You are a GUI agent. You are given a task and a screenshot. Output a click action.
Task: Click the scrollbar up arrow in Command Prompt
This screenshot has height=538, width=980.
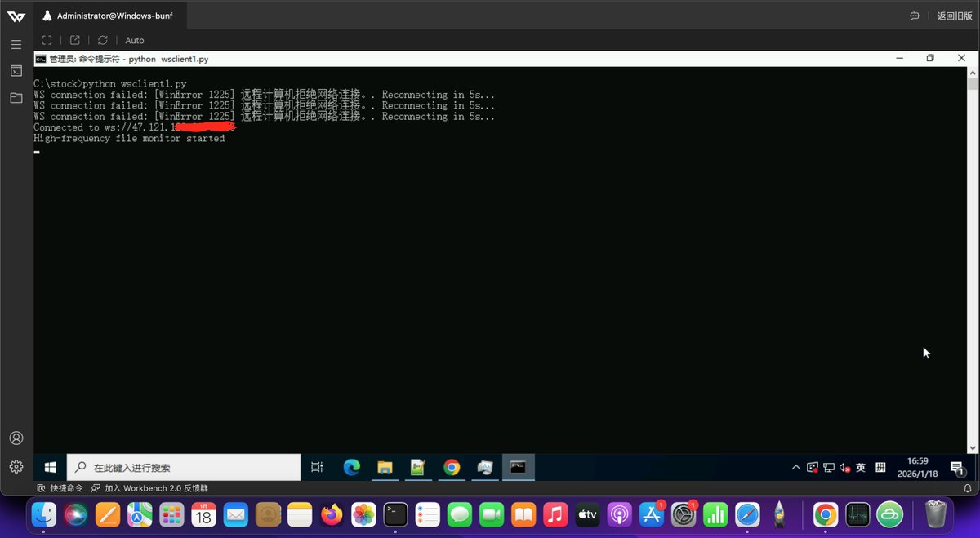pyautogui.click(x=972, y=72)
